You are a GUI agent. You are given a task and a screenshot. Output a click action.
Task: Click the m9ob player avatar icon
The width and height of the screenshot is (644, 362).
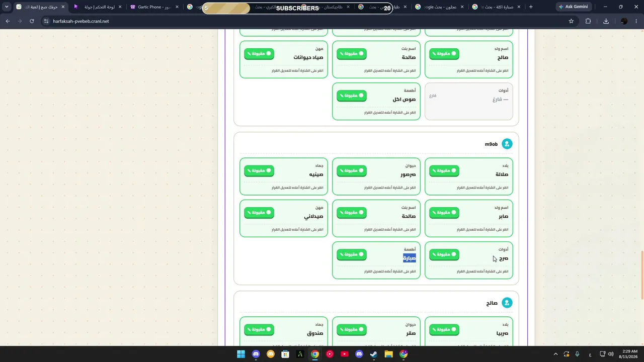[x=507, y=144]
